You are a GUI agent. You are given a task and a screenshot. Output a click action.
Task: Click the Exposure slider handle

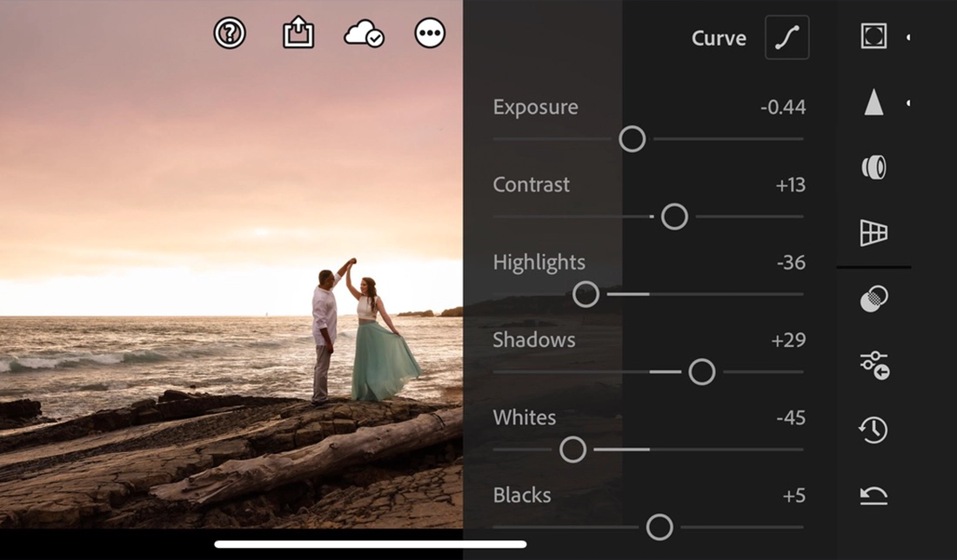pos(632,139)
